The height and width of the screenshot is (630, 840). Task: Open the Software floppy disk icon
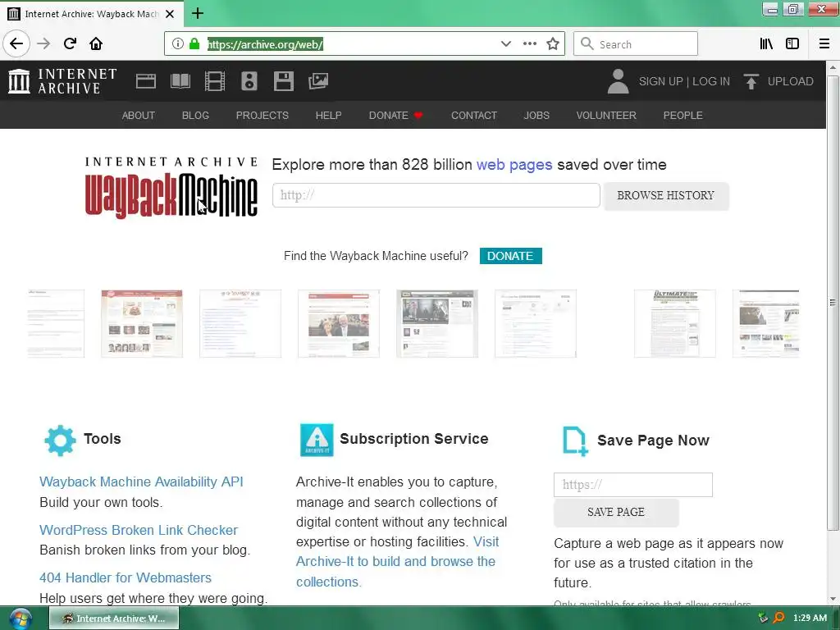tap(283, 81)
